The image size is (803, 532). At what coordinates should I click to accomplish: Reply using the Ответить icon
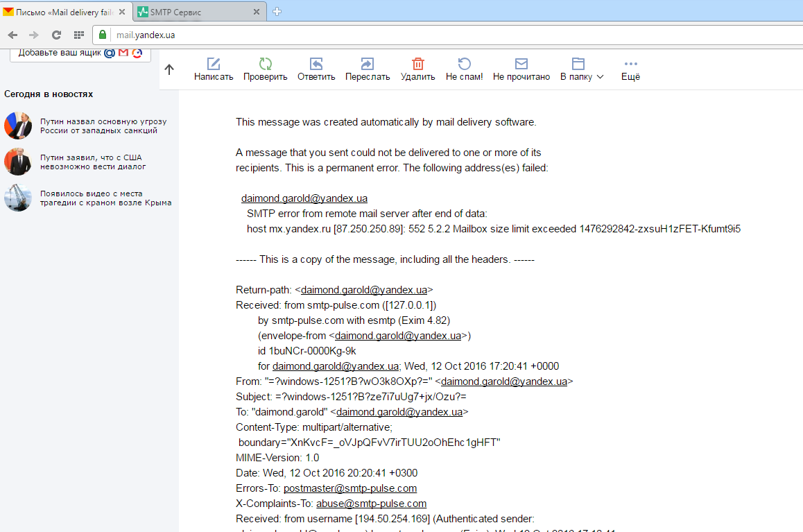[316, 64]
